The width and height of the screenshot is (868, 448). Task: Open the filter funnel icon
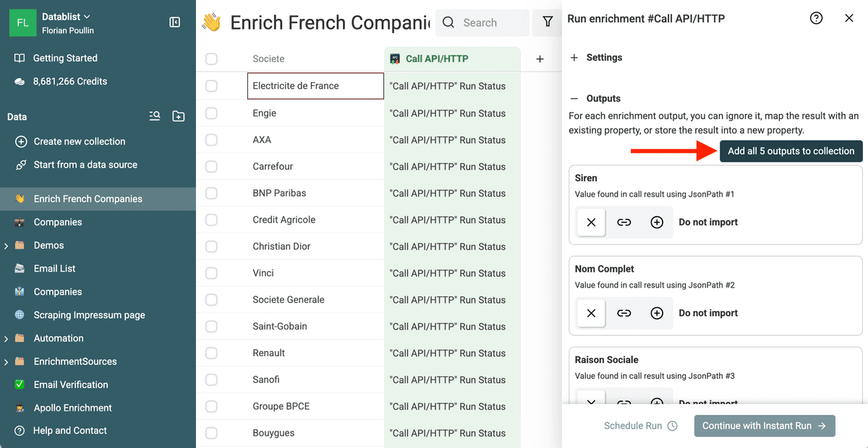pyautogui.click(x=548, y=22)
